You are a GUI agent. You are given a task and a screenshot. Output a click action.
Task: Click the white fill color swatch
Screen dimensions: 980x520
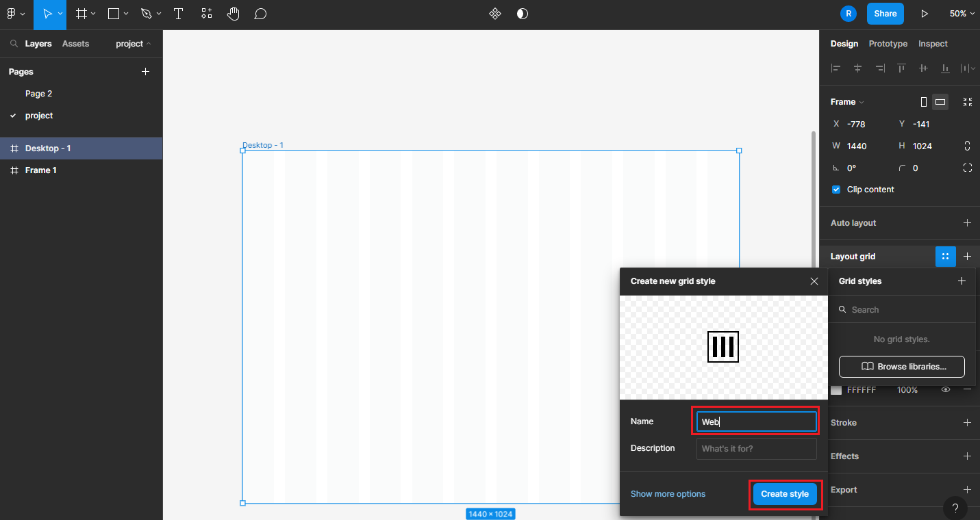click(836, 390)
